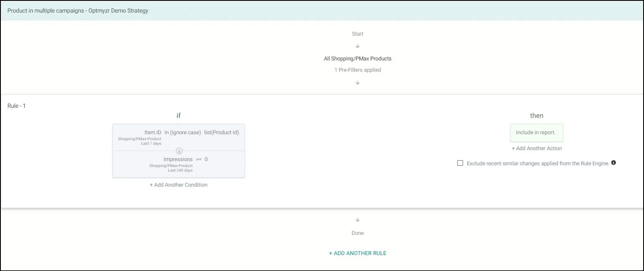Image resolution: width=644 pixels, height=271 pixels.
Task: Click the strategy title Product in multiple campaigns
Action: pos(78,10)
